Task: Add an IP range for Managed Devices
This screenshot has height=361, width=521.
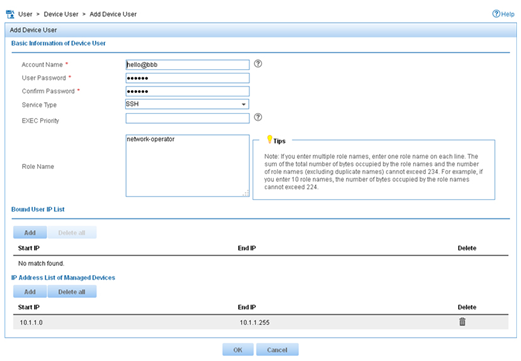Action: (x=30, y=292)
